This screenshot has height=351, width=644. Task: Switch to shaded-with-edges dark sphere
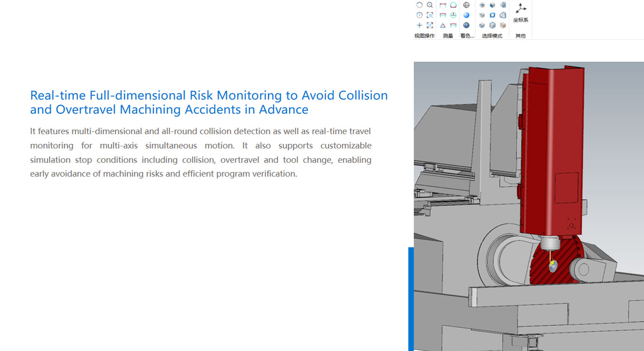pyautogui.click(x=467, y=25)
